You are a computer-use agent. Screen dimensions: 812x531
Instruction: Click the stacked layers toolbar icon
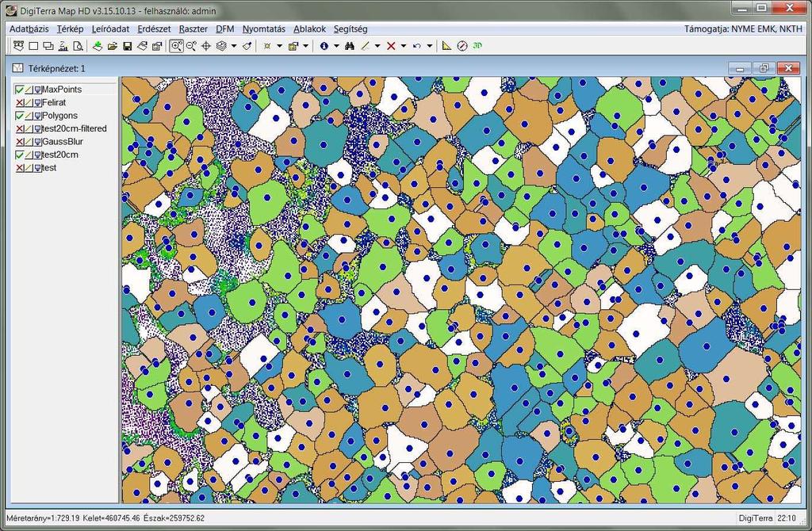[221, 46]
